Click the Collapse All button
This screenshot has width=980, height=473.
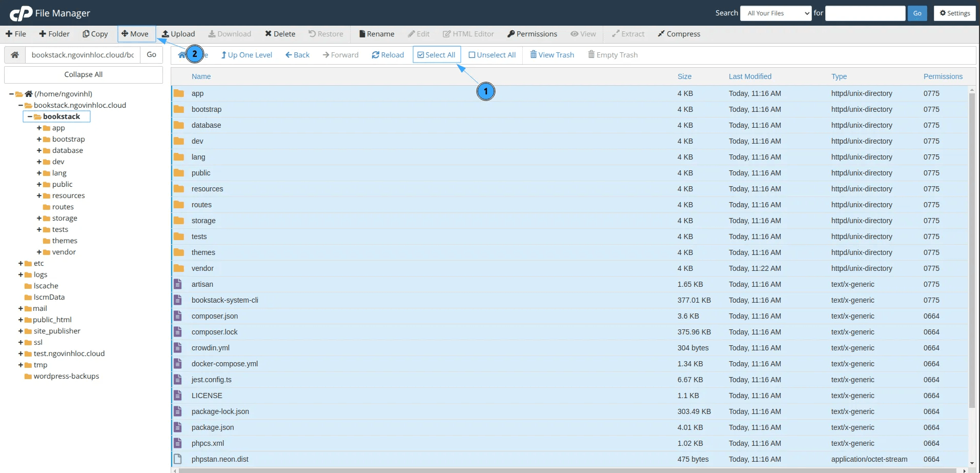tap(83, 74)
